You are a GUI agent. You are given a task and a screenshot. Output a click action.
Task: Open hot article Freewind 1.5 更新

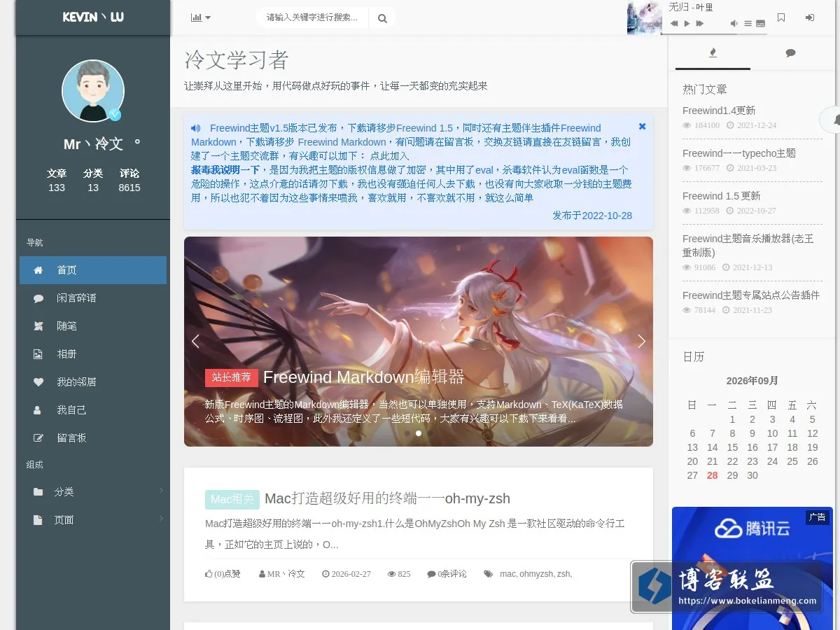(721, 196)
